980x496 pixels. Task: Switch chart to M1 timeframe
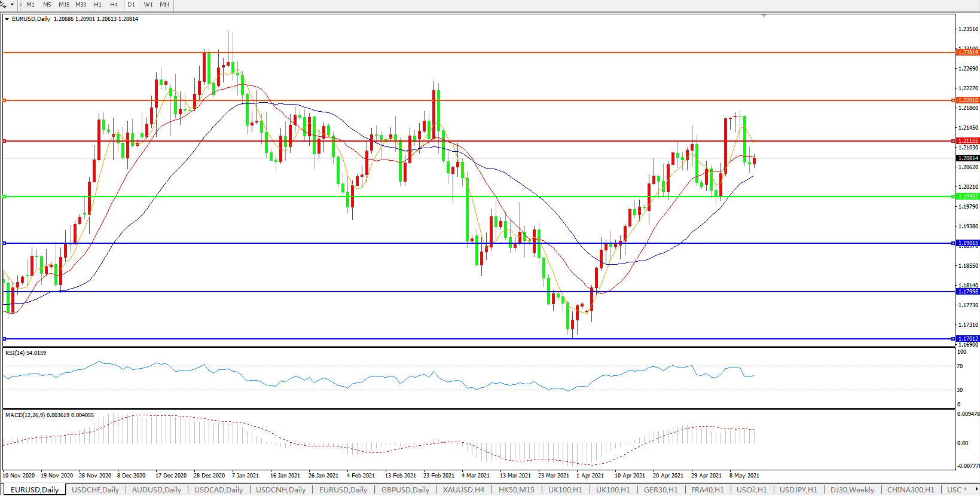point(30,5)
